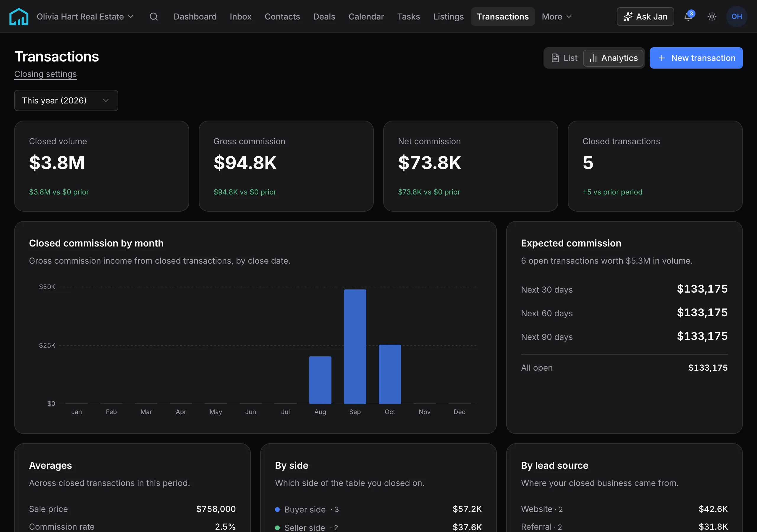Click the Closed volume $3.8M card
Viewport: 757px width, 532px height.
click(101, 166)
